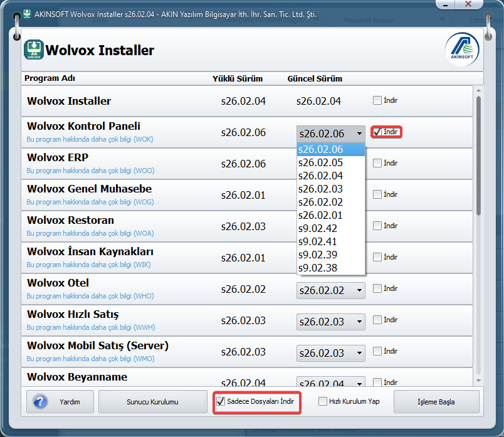Click the blue question mark help icon
This screenshot has height=437, width=504.
tap(41, 402)
